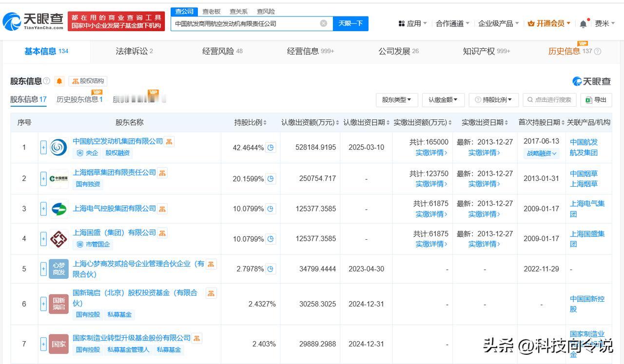This screenshot has height=364, width=624.
Task: Open 历史股东信息 sub-tab
Action: (x=79, y=99)
